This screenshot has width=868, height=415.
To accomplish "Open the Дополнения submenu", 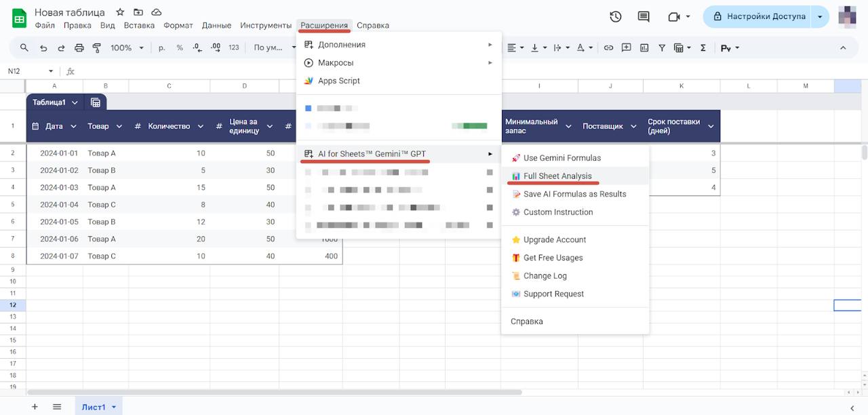I will [399, 45].
